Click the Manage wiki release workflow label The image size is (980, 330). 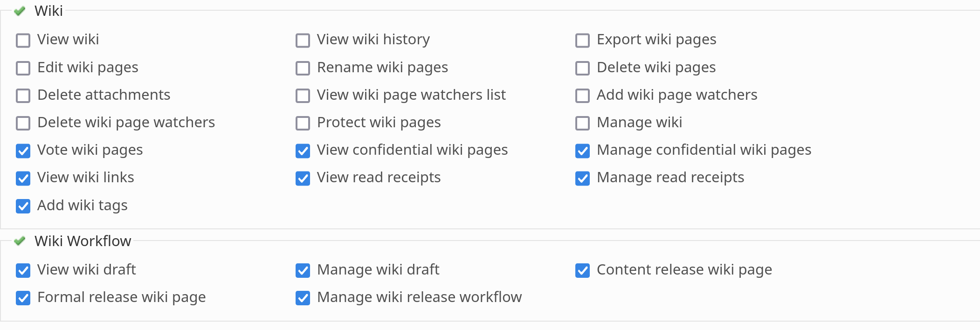(x=419, y=297)
